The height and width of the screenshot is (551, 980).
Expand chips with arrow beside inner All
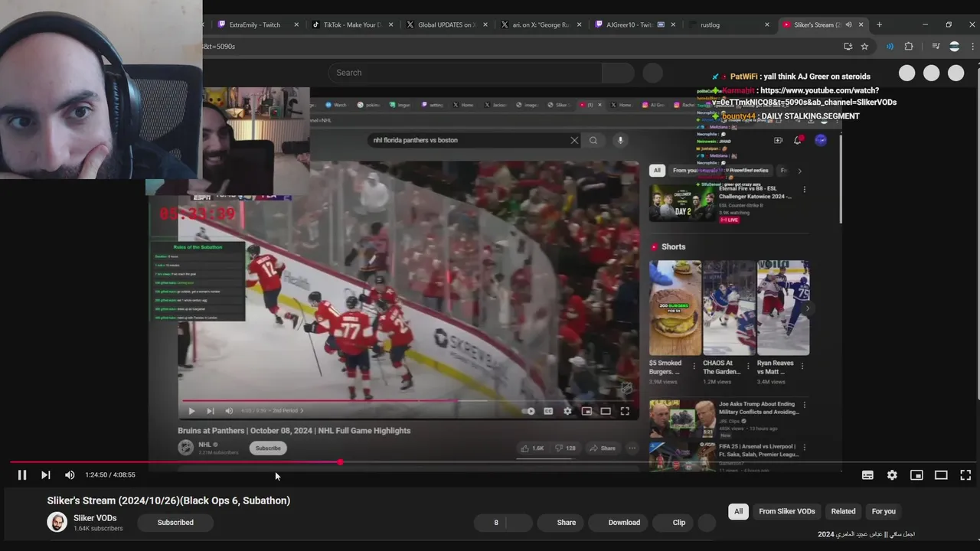(799, 171)
